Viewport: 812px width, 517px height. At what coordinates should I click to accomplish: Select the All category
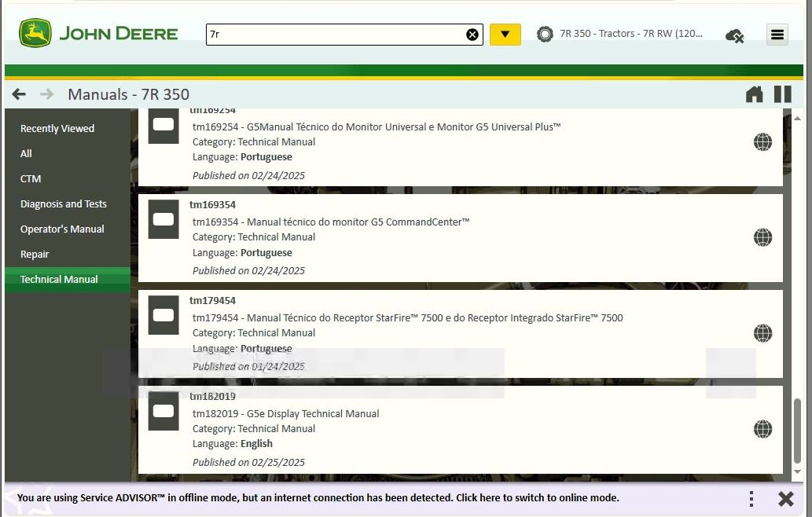coord(68,154)
